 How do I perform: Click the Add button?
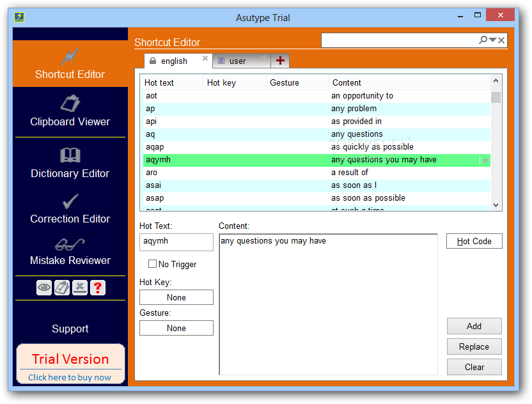(x=474, y=326)
